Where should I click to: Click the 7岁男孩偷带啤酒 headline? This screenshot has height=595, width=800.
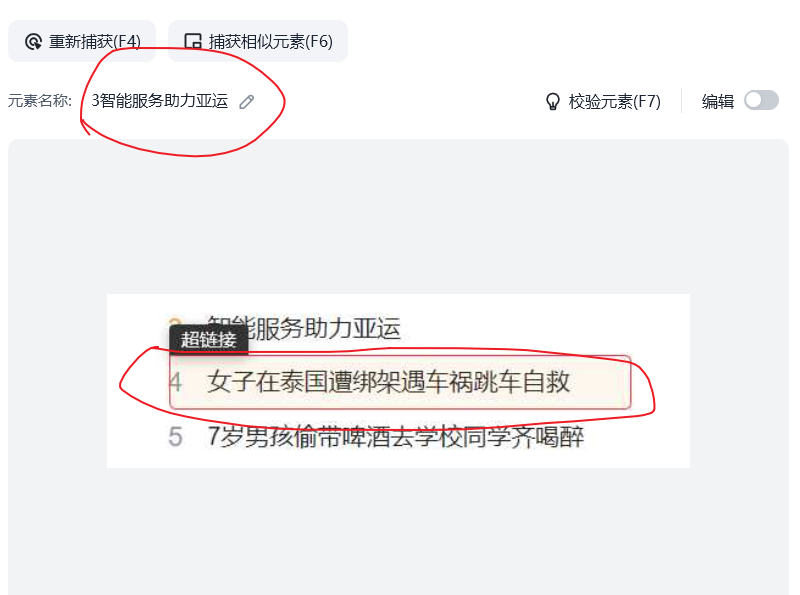point(395,437)
